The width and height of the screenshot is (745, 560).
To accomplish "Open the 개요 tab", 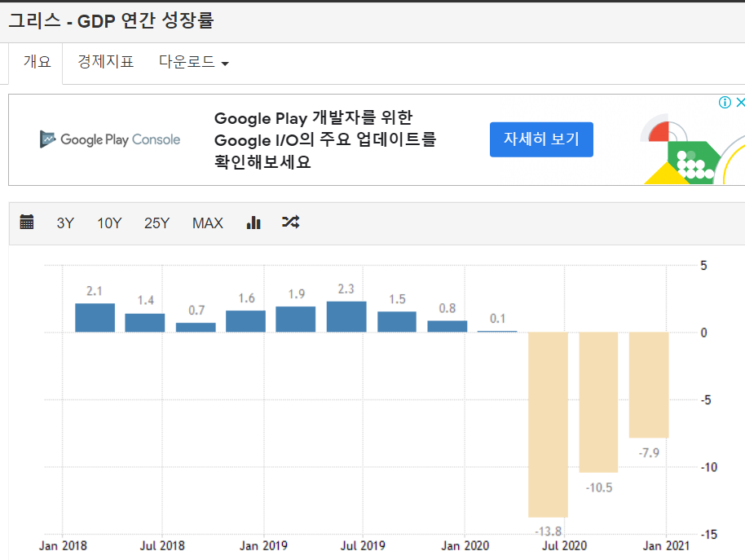I will point(37,62).
